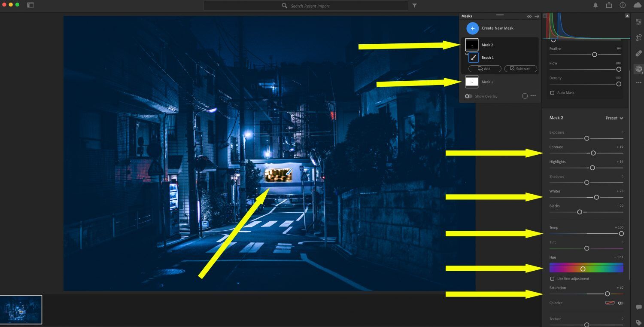Screen dimensions: 644x327
Task: Open notifications bell
Action: 595,5
